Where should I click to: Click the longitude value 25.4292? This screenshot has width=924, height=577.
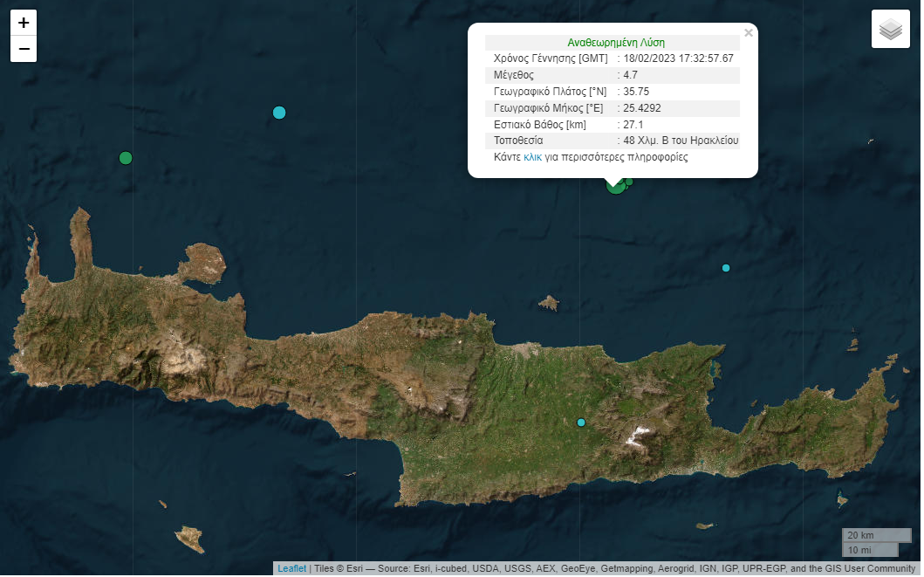642,108
